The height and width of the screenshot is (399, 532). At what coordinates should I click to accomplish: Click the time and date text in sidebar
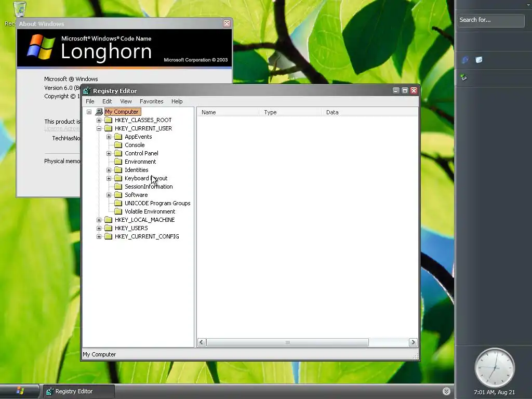495,392
